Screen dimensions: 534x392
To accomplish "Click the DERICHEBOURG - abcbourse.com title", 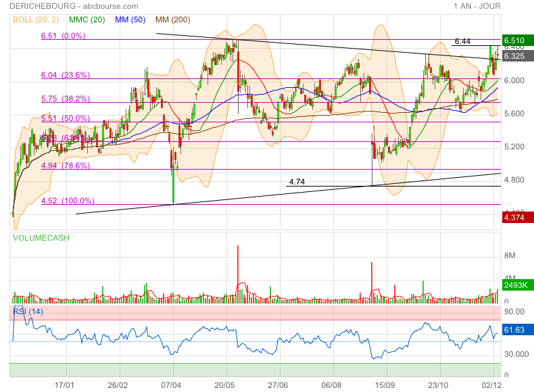I will 74,6.
